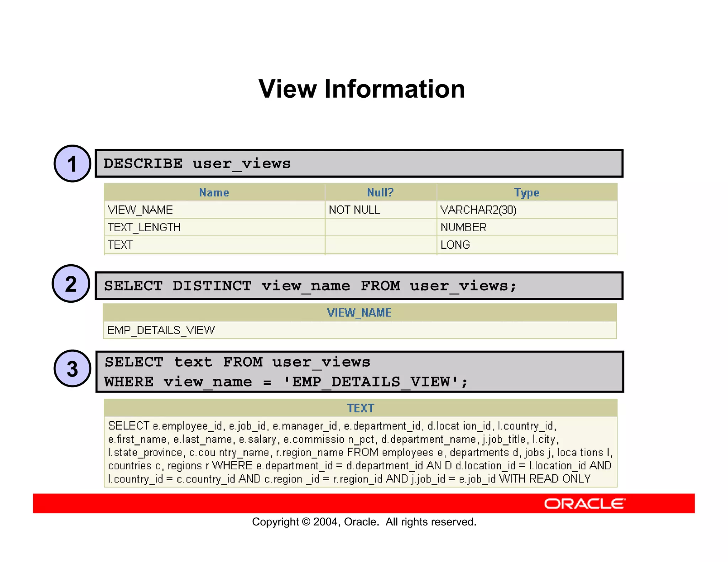Click the line starting 'e.first_name, e.last_name'

[x=333, y=439]
